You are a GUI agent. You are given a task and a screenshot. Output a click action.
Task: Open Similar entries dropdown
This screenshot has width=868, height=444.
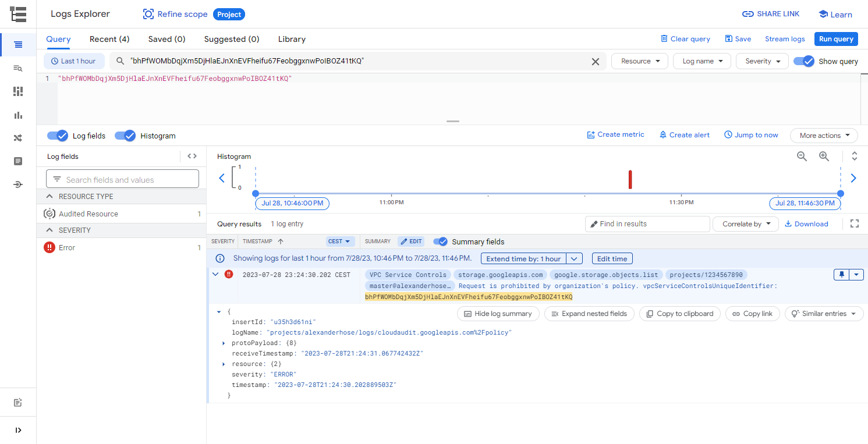click(x=824, y=314)
